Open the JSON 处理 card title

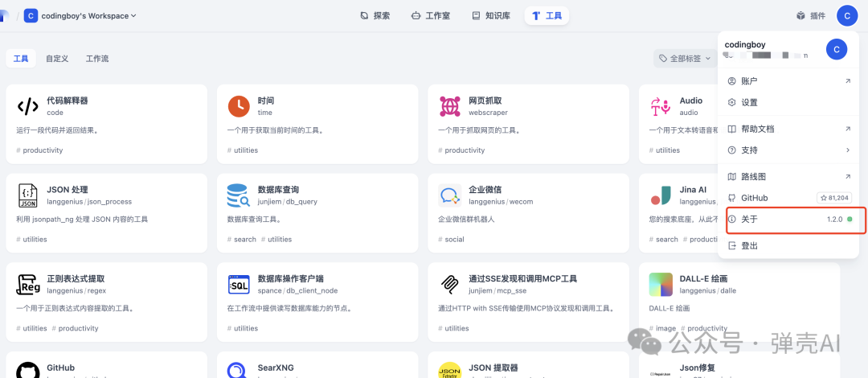[x=68, y=190]
